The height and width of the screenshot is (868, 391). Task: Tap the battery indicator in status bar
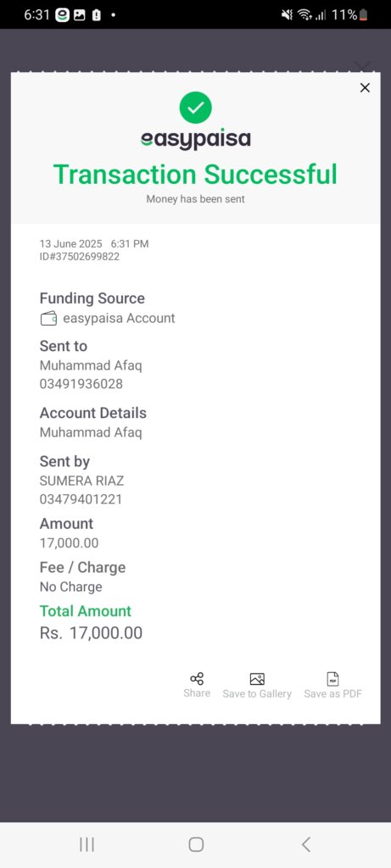click(363, 15)
